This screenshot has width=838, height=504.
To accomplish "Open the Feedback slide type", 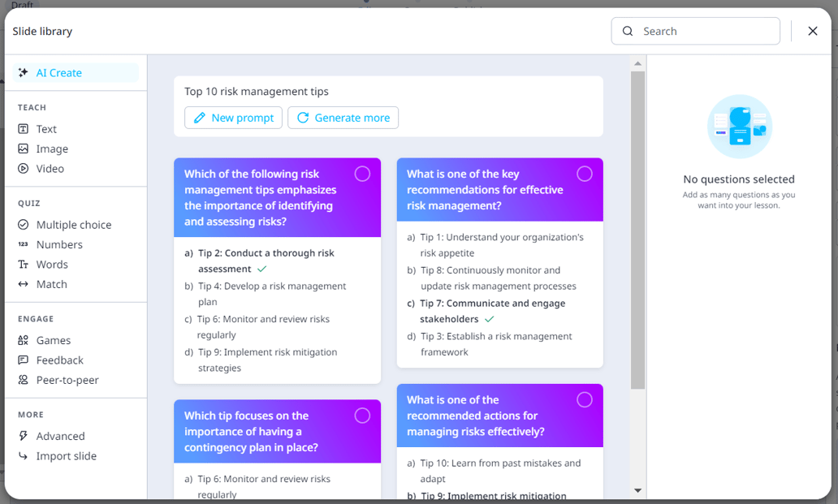I will (x=59, y=360).
